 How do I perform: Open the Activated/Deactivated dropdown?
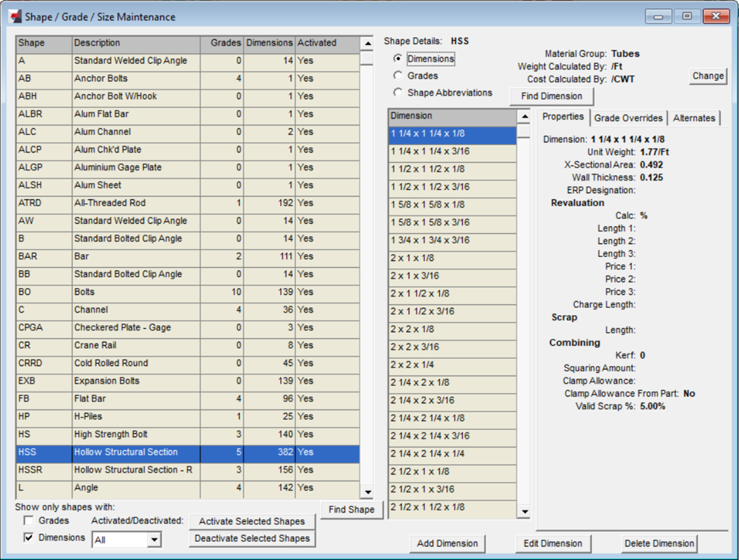154,539
